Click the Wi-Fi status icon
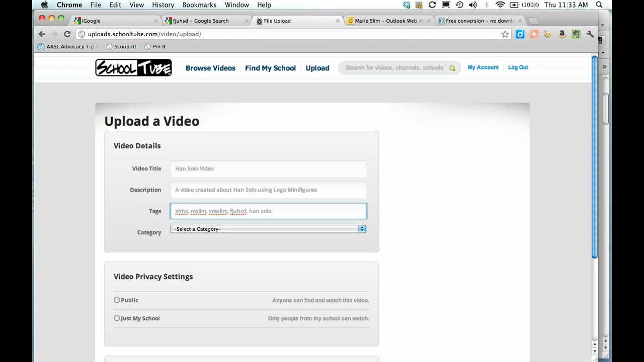This screenshot has height=362, width=644. (500, 5)
